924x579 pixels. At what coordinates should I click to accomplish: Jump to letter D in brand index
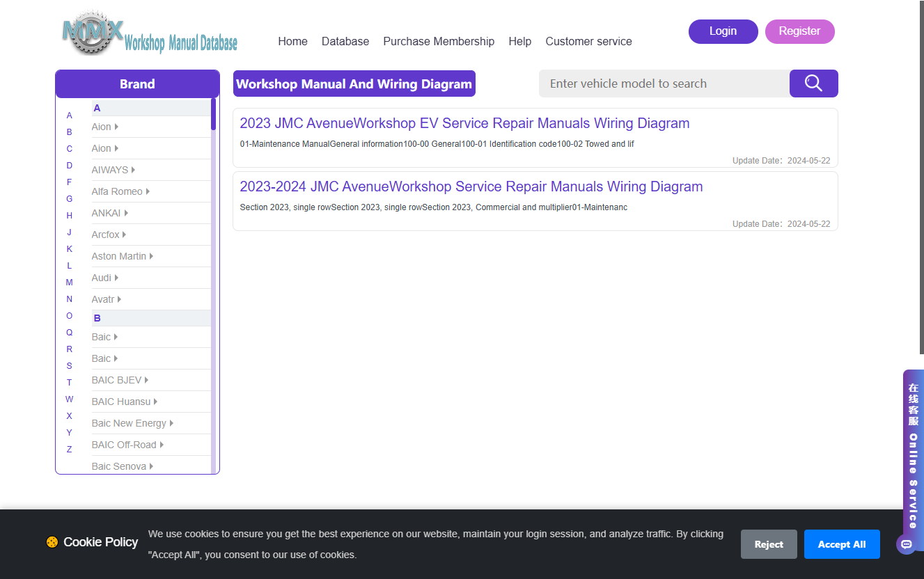point(69,166)
